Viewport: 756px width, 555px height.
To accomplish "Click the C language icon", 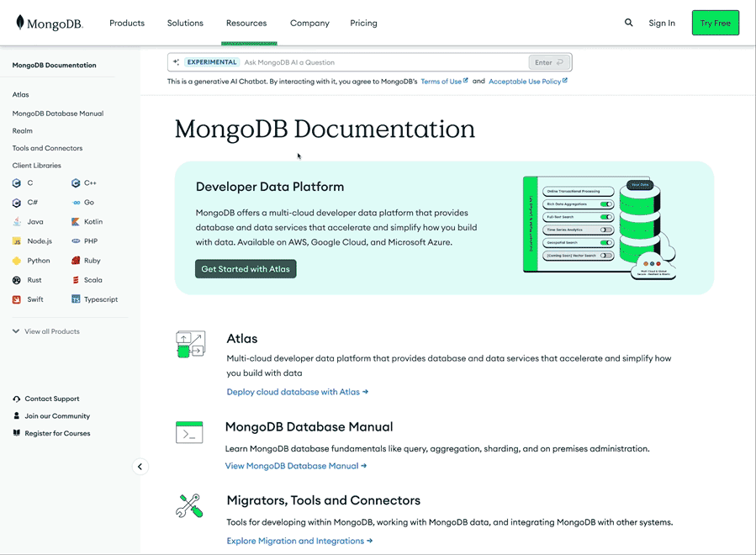I will pos(16,183).
